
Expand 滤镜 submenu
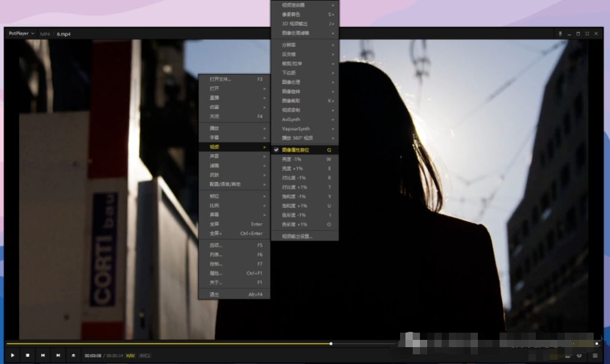coord(234,166)
